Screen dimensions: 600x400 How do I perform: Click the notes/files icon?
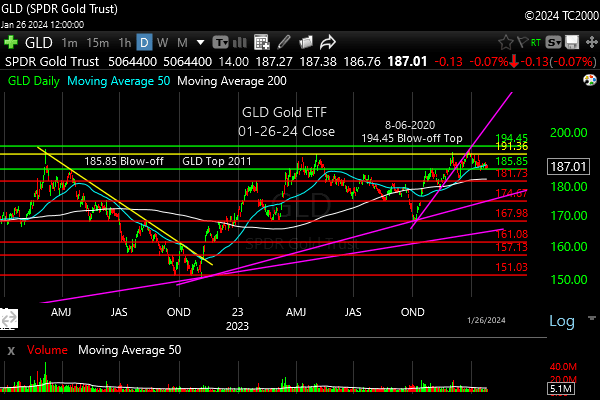306,42
